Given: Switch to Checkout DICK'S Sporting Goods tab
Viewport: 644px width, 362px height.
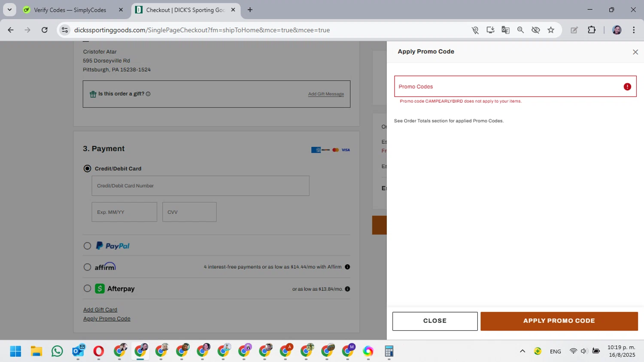Looking at the screenshot, I should pyautogui.click(x=185, y=10).
